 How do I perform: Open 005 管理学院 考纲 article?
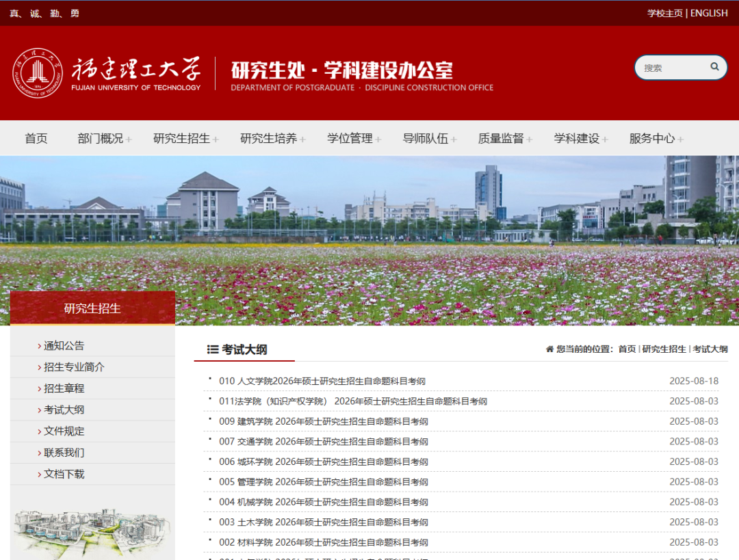click(323, 482)
